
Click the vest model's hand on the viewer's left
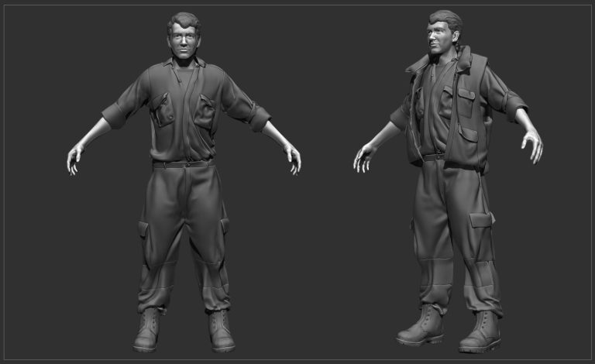(x=363, y=157)
